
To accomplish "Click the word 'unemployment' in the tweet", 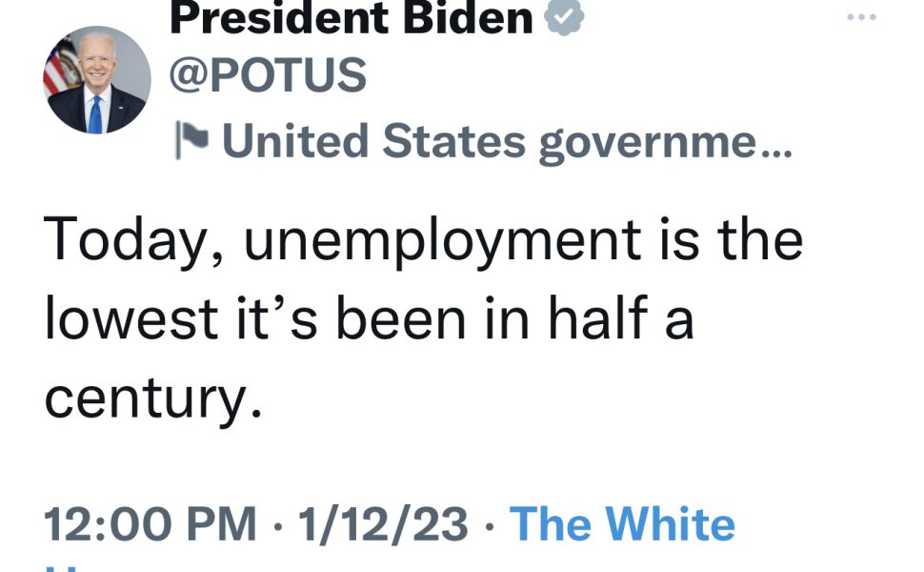I will coord(443,242).
